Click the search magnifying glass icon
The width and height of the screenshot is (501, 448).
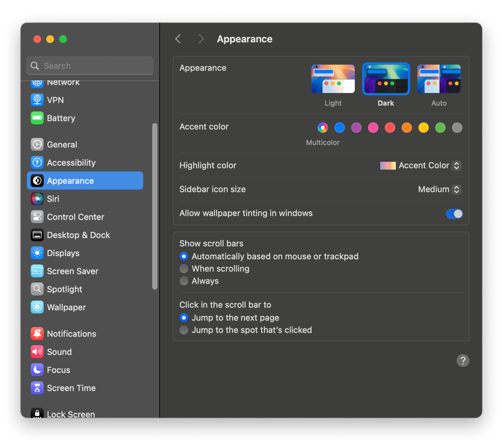(x=35, y=66)
